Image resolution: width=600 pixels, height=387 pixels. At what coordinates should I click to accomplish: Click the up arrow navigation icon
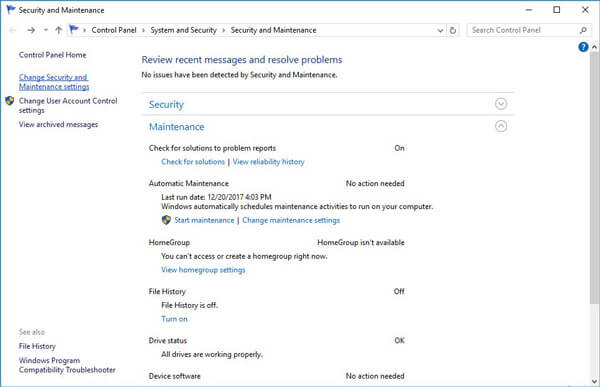[x=59, y=30]
